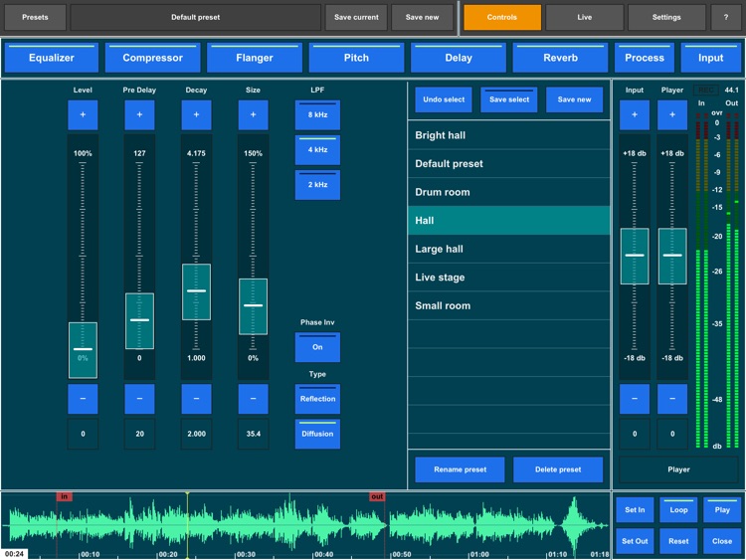The width and height of the screenshot is (746, 560).
Task: Click the Level slider handle
Action: point(83,350)
